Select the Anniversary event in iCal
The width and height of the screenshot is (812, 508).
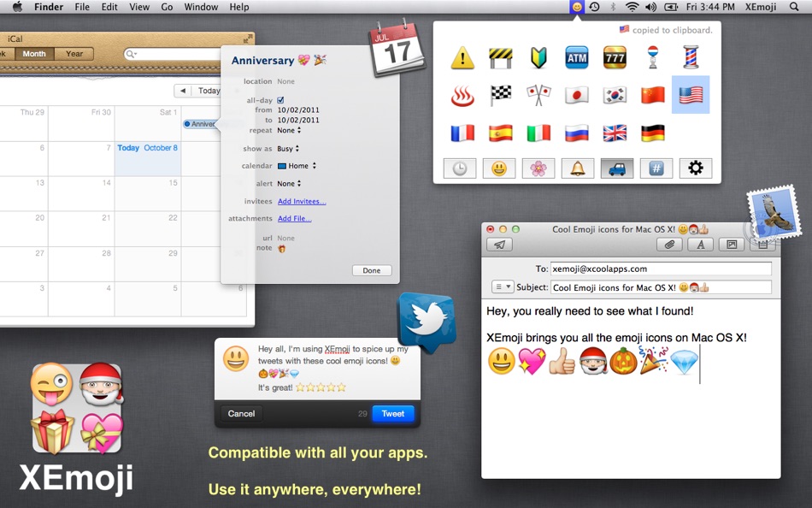point(200,124)
